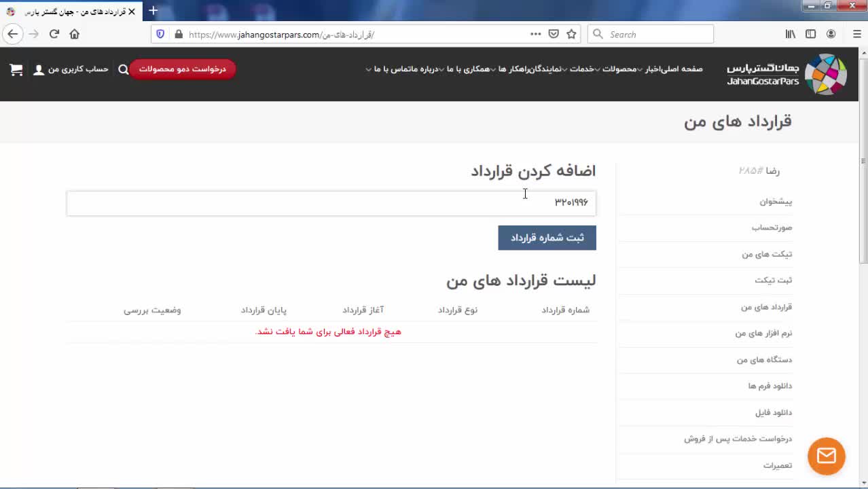Viewport: 868px width, 489px height.
Task: Open a new browser tab
Action: tap(153, 10)
